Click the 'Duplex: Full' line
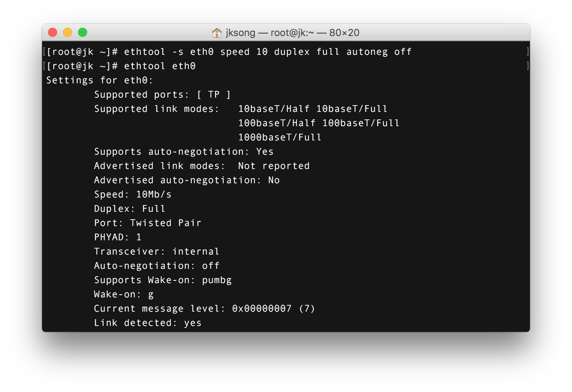 [x=130, y=209]
